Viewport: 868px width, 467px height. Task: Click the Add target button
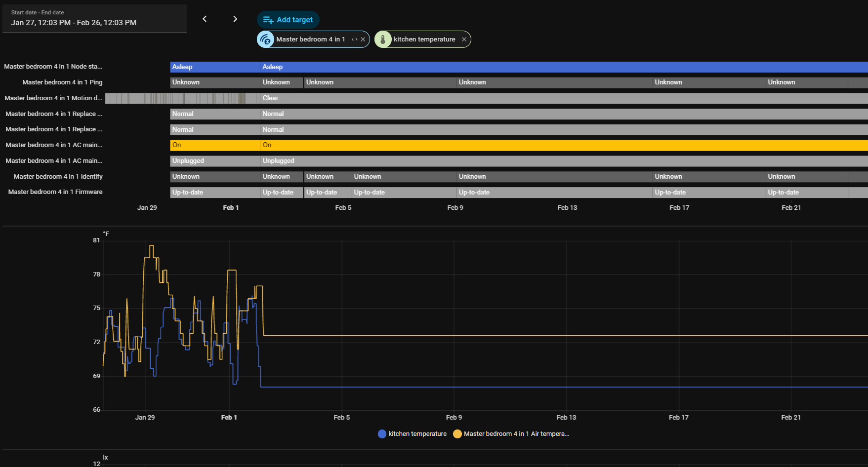(288, 20)
